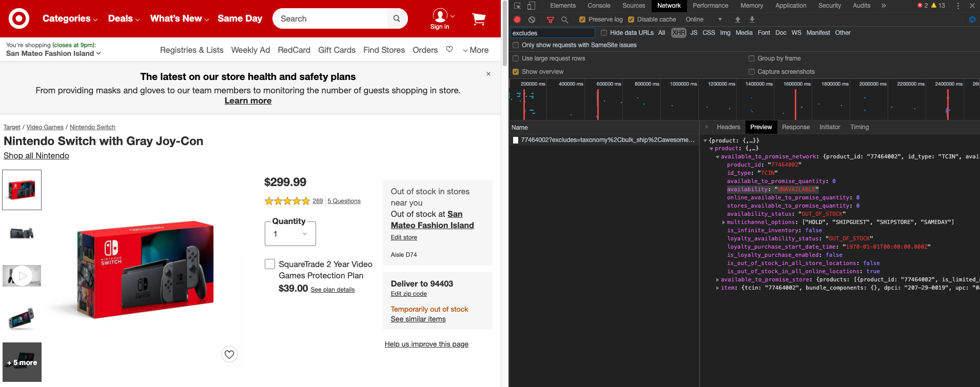Uncheck Show overview checkbox
This screenshot has height=387, width=980.
coord(516,72)
